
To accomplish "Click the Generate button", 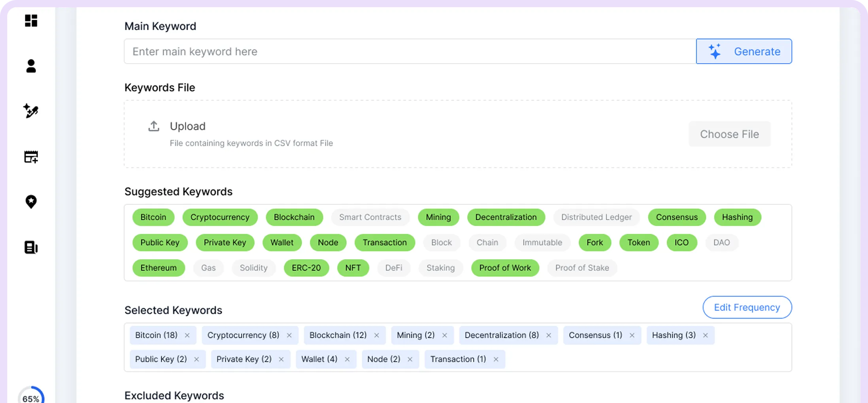I will tap(743, 51).
